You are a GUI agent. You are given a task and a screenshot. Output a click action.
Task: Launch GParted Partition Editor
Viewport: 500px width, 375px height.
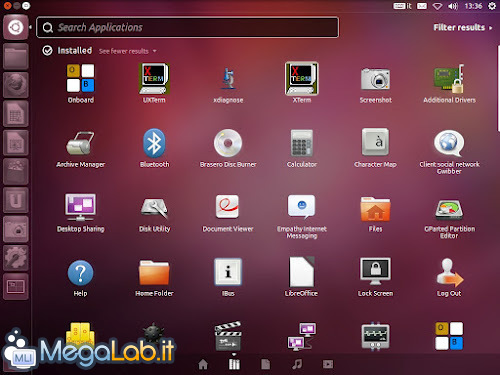[x=449, y=218]
